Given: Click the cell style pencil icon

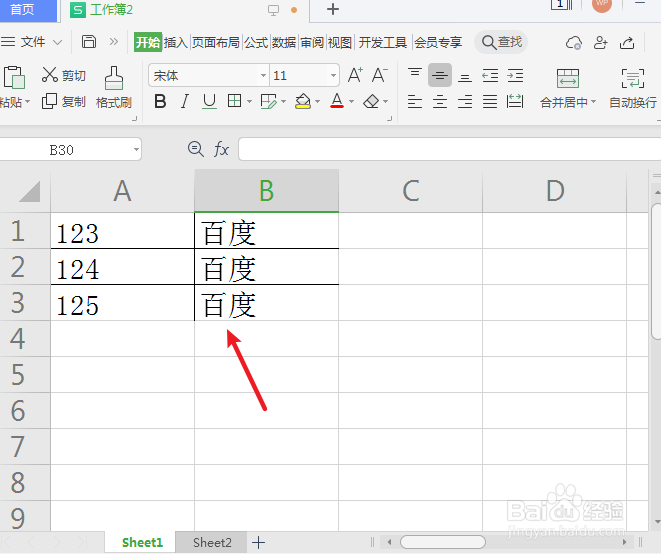Looking at the screenshot, I should point(269,101).
